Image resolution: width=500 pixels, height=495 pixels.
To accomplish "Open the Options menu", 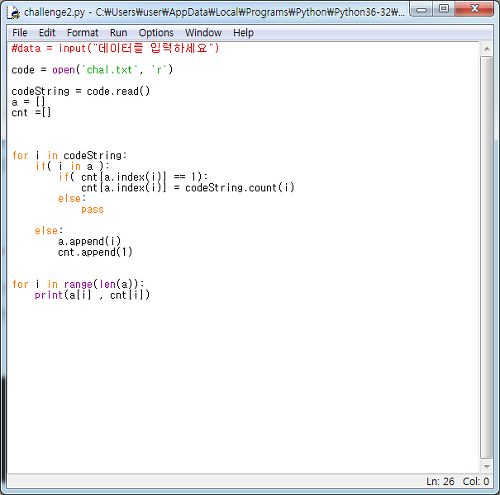I will point(156,33).
